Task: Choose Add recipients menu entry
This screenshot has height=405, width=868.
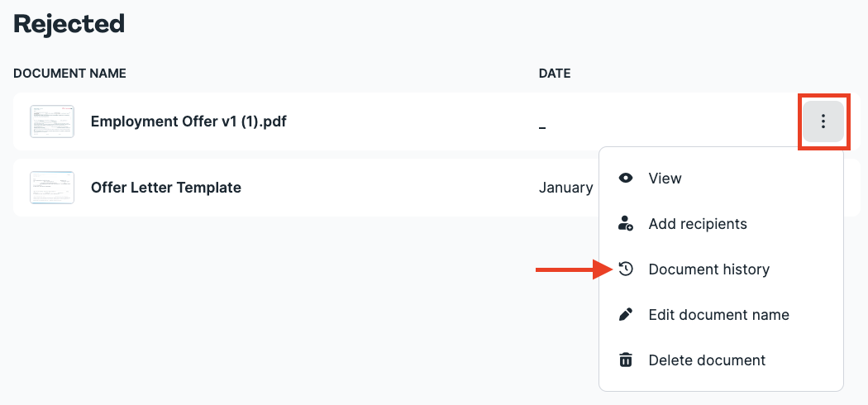Action: tap(721, 223)
